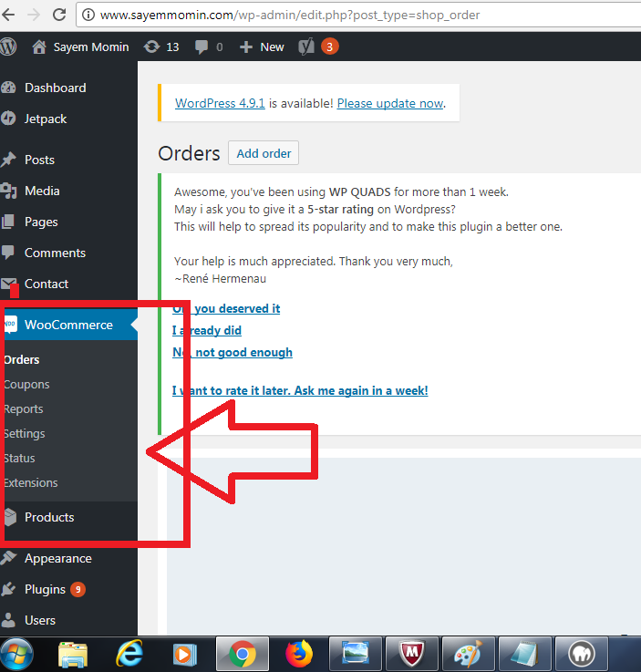Click the Contact envelope icon
The height and width of the screenshot is (672, 641).
(x=8, y=284)
